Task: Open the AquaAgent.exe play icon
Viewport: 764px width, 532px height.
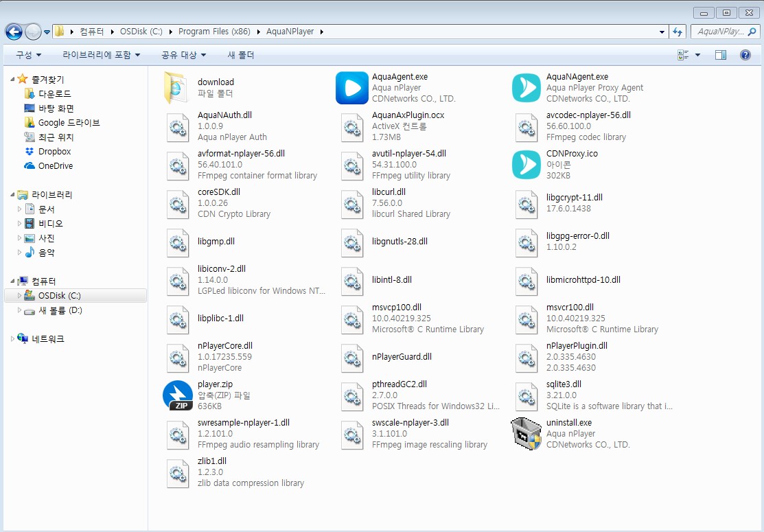Action: pos(351,88)
